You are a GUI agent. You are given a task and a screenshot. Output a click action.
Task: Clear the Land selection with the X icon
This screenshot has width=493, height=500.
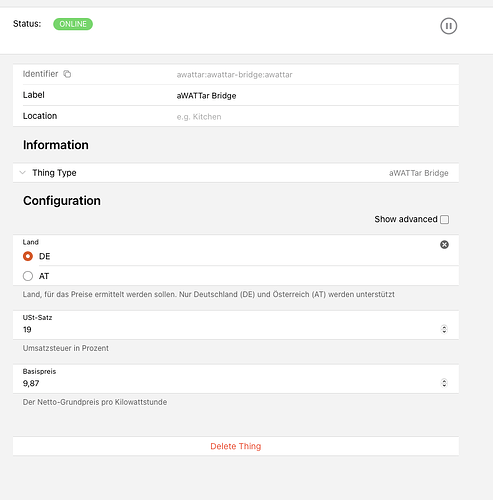point(444,245)
